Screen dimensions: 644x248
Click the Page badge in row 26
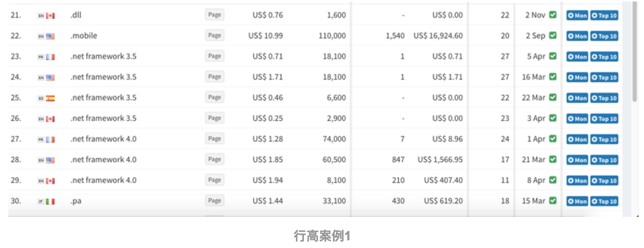(x=215, y=118)
